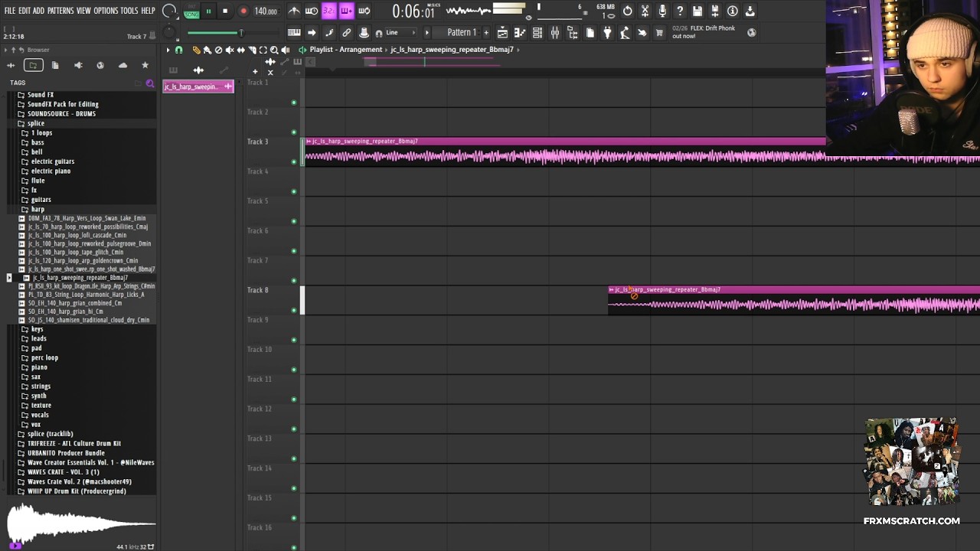The width and height of the screenshot is (980, 551).
Task: Open the TOOLS menu
Action: (129, 11)
